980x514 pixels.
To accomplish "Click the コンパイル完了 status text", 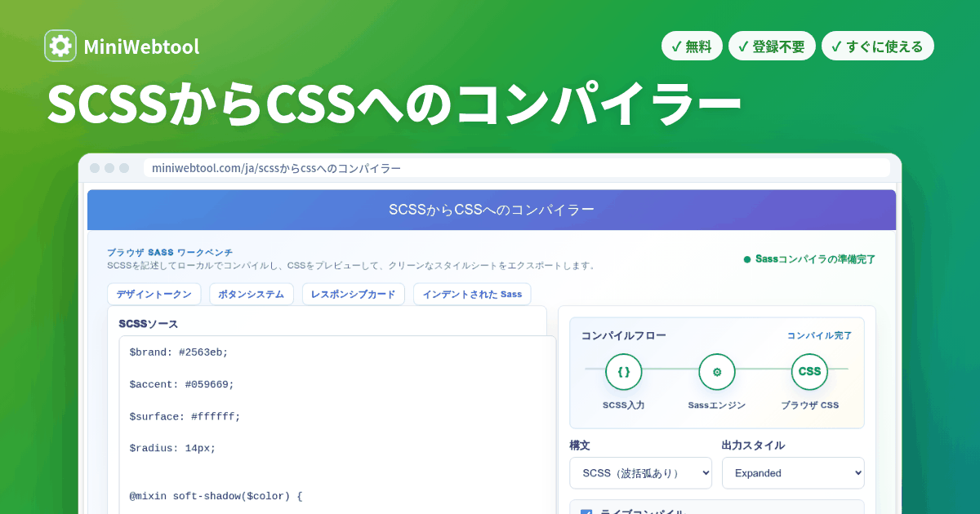I will click(819, 335).
